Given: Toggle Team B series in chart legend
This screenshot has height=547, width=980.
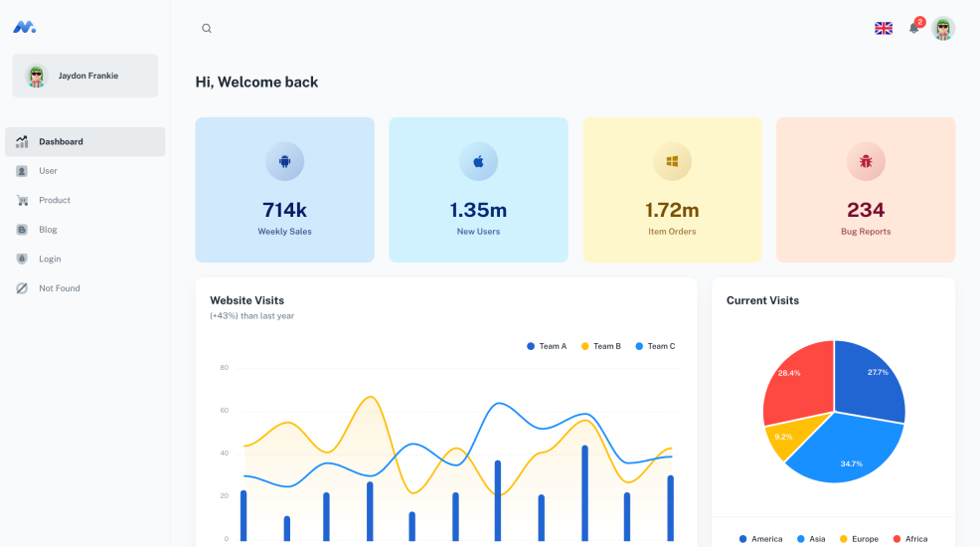Looking at the screenshot, I should [x=600, y=346].
